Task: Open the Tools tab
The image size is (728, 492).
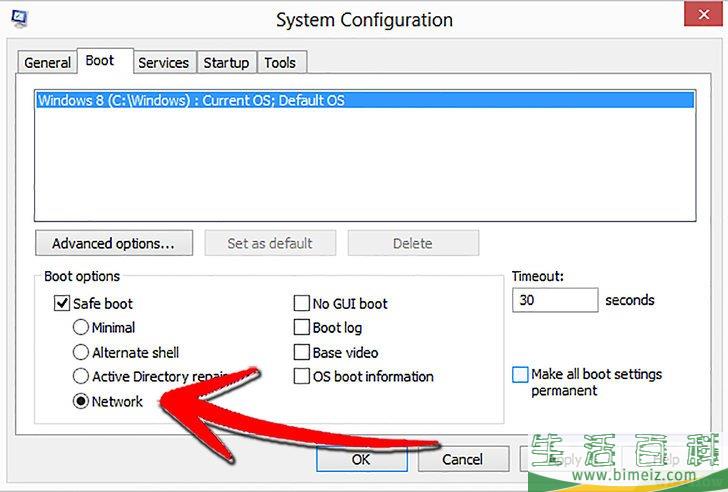Action: pyautogui.click(x=281, y=63)
